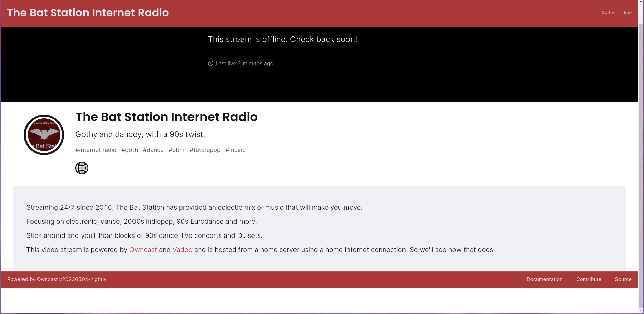Click the #ebm hashtag

[176, 150]
